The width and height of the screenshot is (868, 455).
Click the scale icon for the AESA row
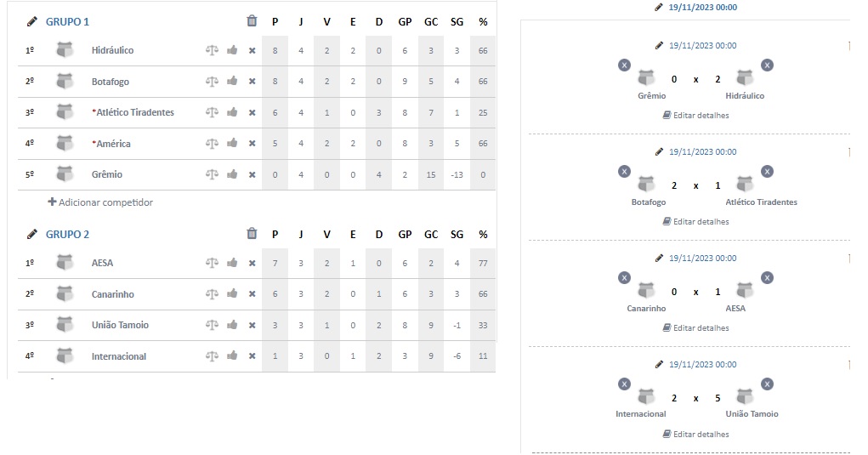(x=212, y=263)
